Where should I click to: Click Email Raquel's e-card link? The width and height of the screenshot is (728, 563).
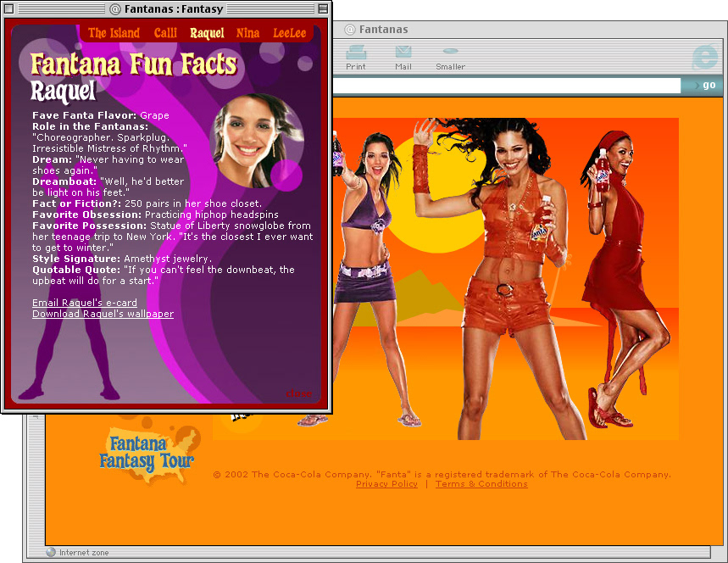[x=85, y=303]
